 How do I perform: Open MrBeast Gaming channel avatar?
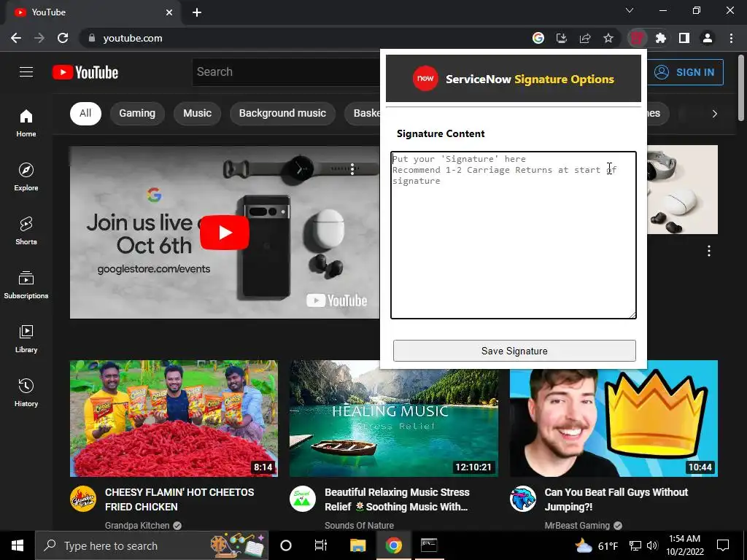(522, 499)
